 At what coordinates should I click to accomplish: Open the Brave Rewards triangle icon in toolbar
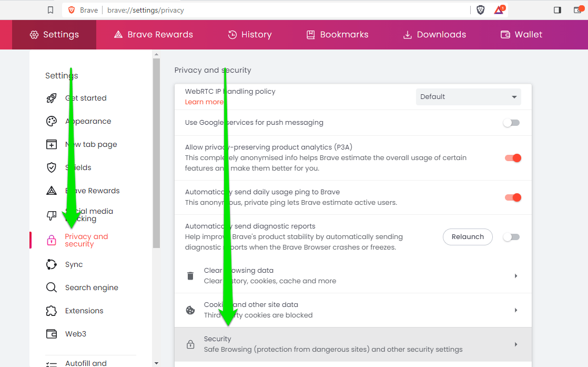click(499, 10)
